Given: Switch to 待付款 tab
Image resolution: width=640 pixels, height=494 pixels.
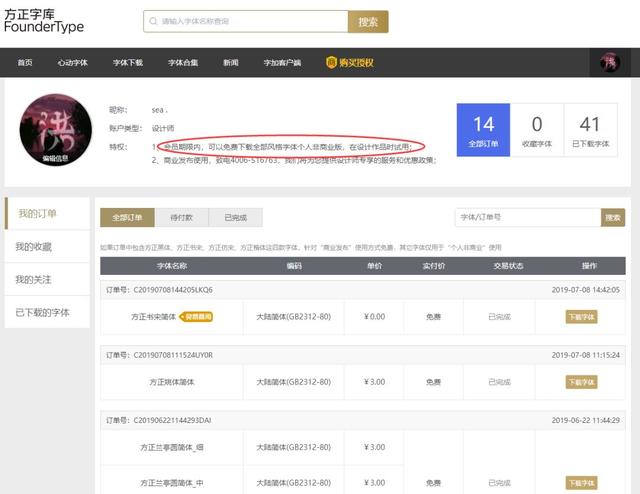Looking at the screenshot, I should pyautogui.click(x=182, y=218).
